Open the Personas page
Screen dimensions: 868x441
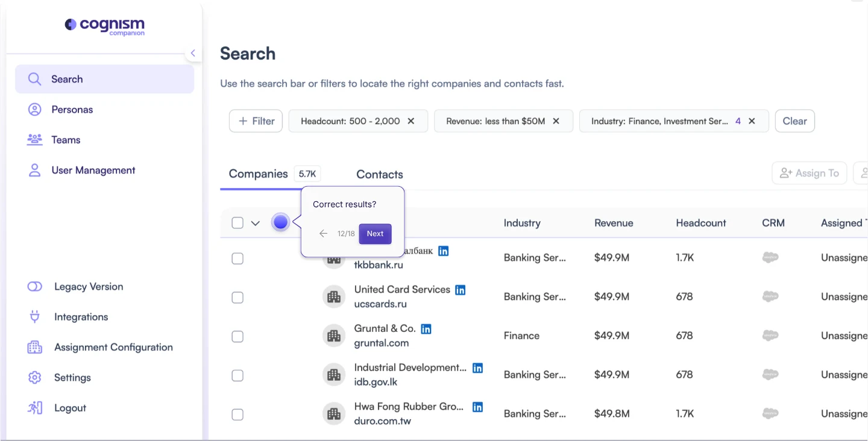pyautogui.click(x=72, y=110)
